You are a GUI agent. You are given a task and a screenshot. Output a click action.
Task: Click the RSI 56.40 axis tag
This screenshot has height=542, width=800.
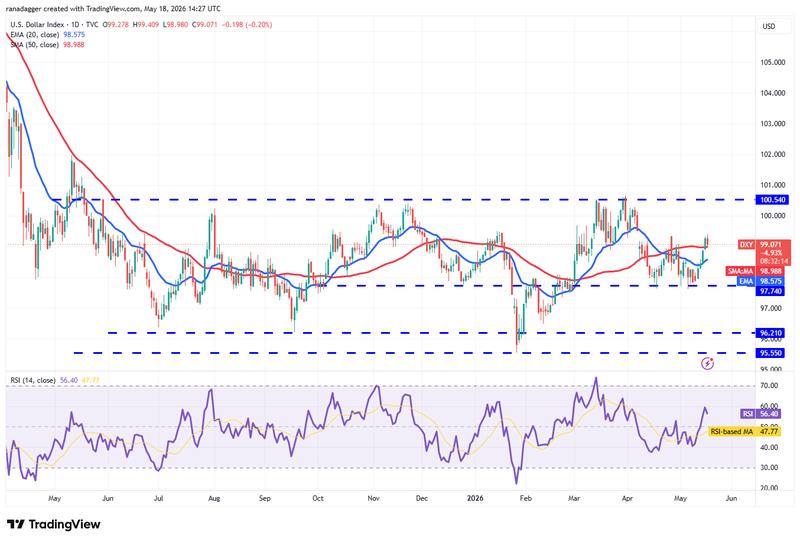tap(760, 414)
